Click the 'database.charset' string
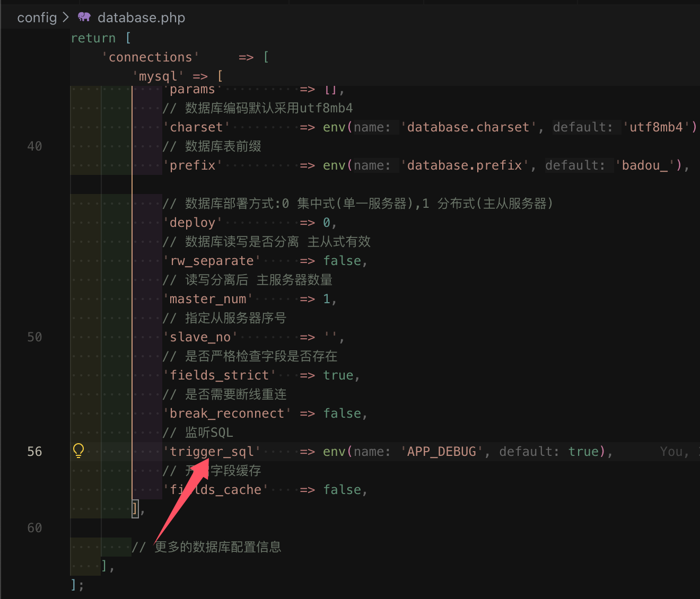700x599 pixels. click(x=468, y=127)
